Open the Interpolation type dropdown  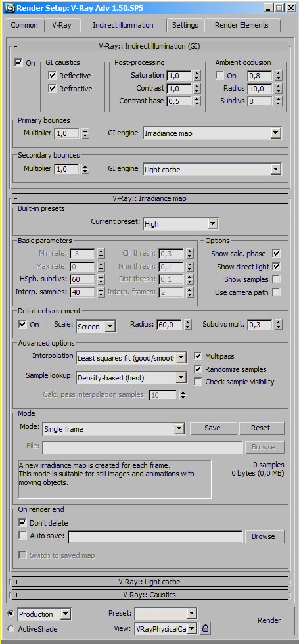click(x=131, y=357)
